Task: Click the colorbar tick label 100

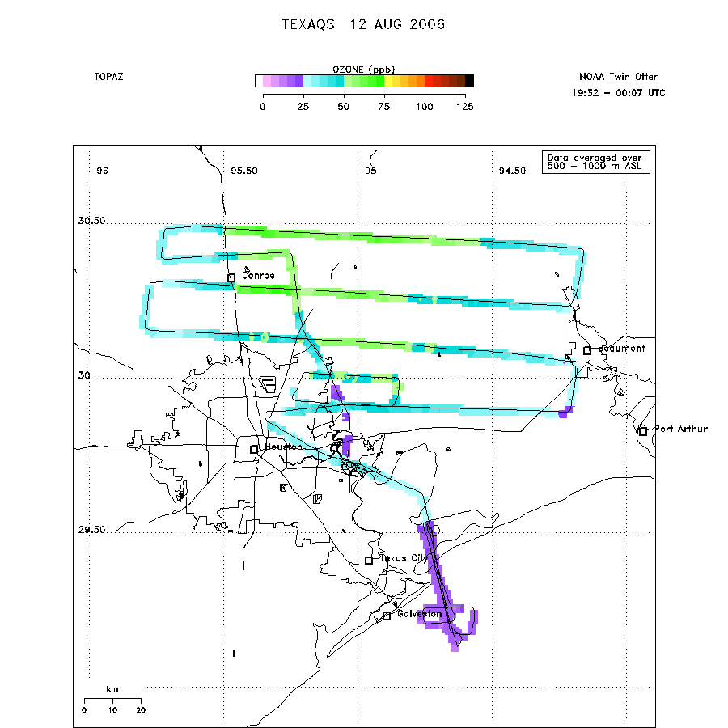Action: tap(425, 107)
